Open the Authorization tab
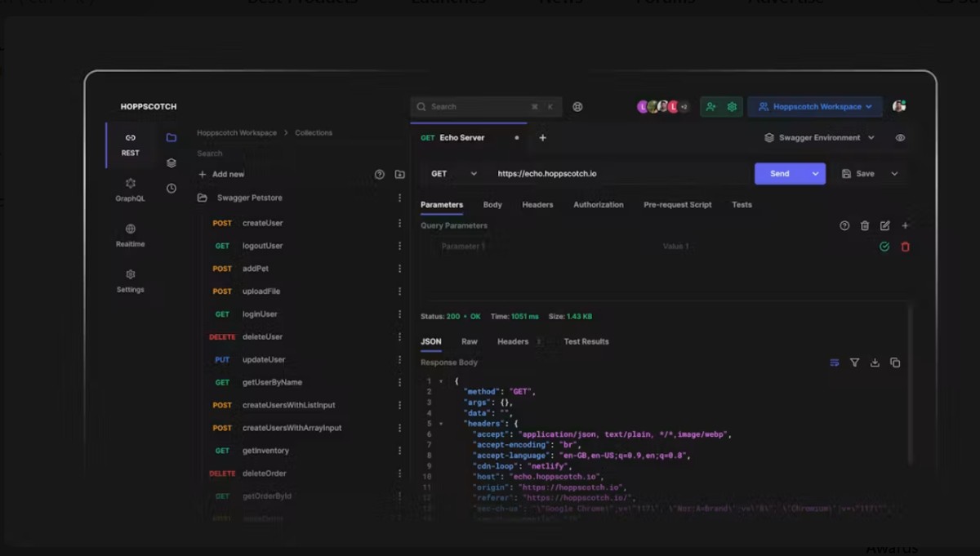The height and width of the screenshot is (556, 980). [x=599, y=205]
